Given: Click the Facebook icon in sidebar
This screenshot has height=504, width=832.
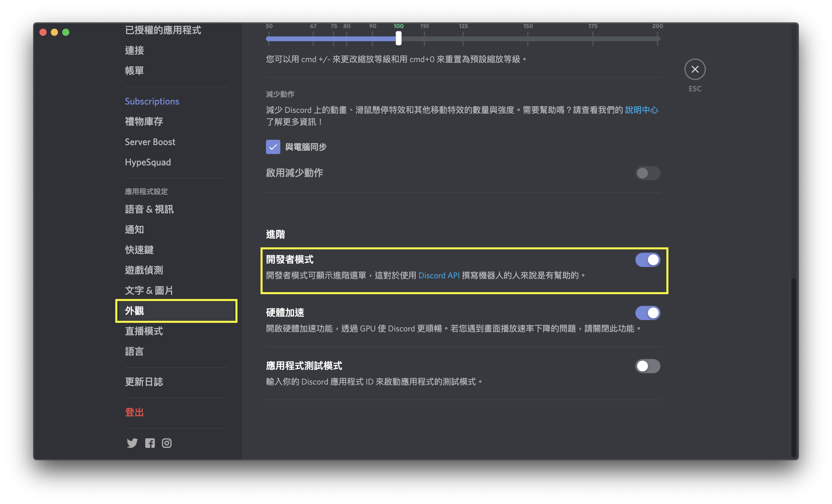Looking at the screenshot, I should click(150, 443).
